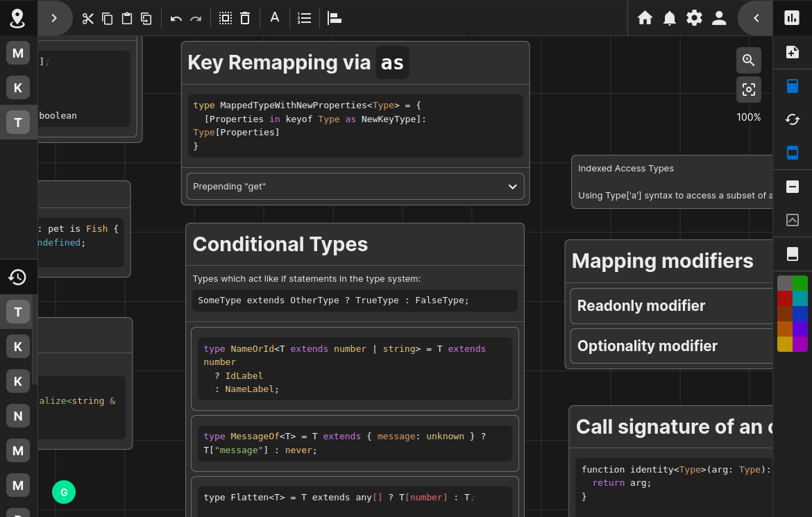Image resolution: width=812 pixels, height=517 pixels.
Task: Select the blue framed card style icon
Action: tap(793, 153)
